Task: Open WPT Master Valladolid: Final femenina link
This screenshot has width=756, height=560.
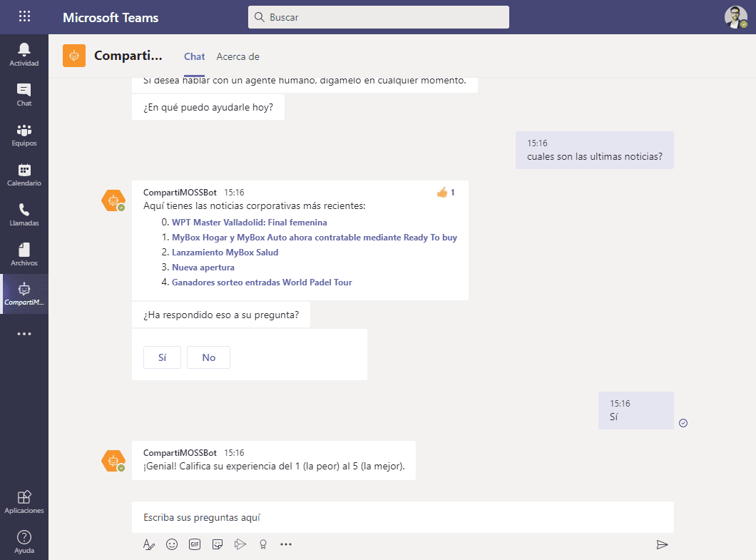Action: point(250,223)
